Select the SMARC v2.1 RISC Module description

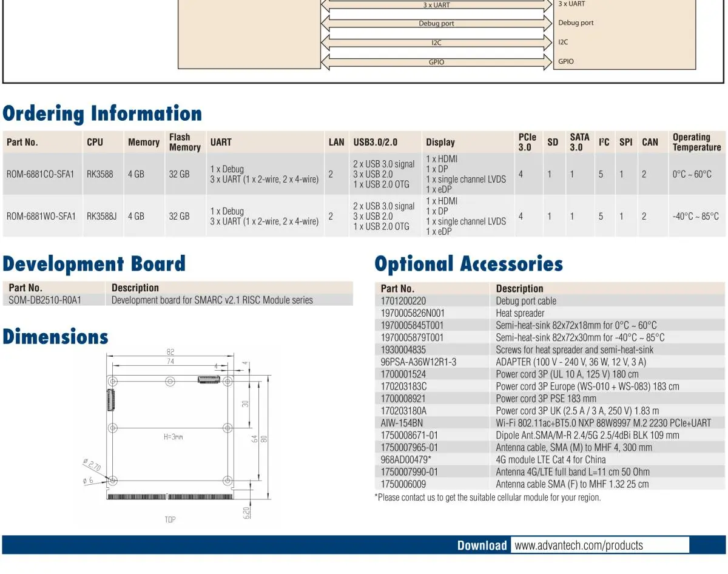(212, 300)
